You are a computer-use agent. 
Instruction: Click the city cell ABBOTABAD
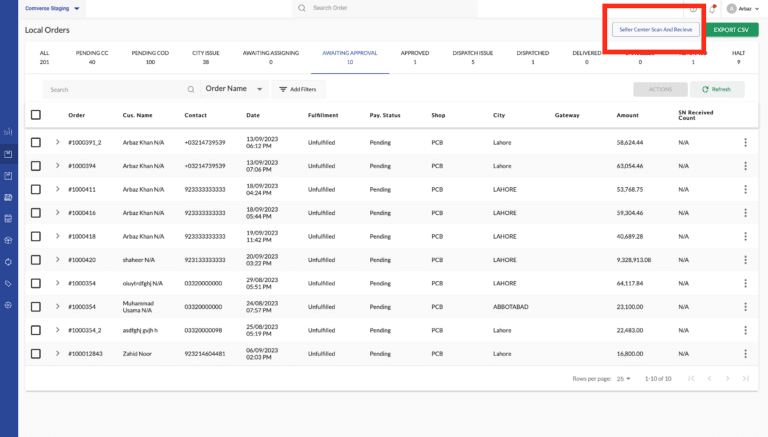(510, 307)
